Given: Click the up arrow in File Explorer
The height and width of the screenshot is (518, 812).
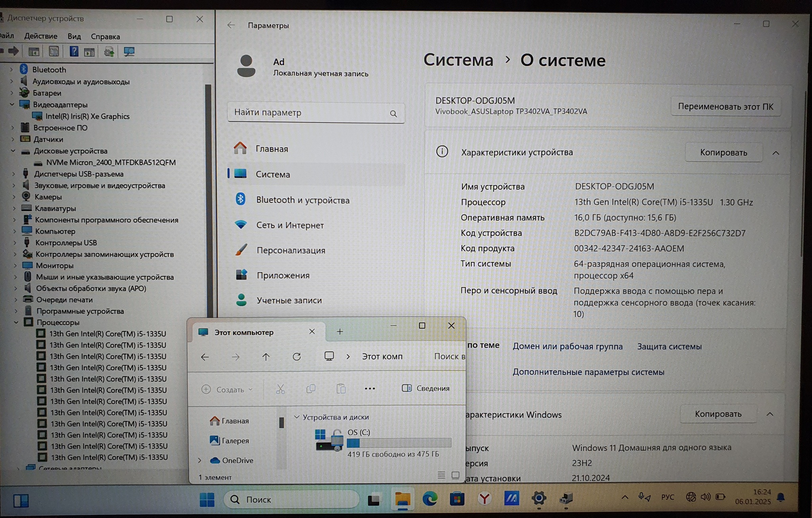Looking at the screenshot, I should pyautogui.click(x=266, y=357).
